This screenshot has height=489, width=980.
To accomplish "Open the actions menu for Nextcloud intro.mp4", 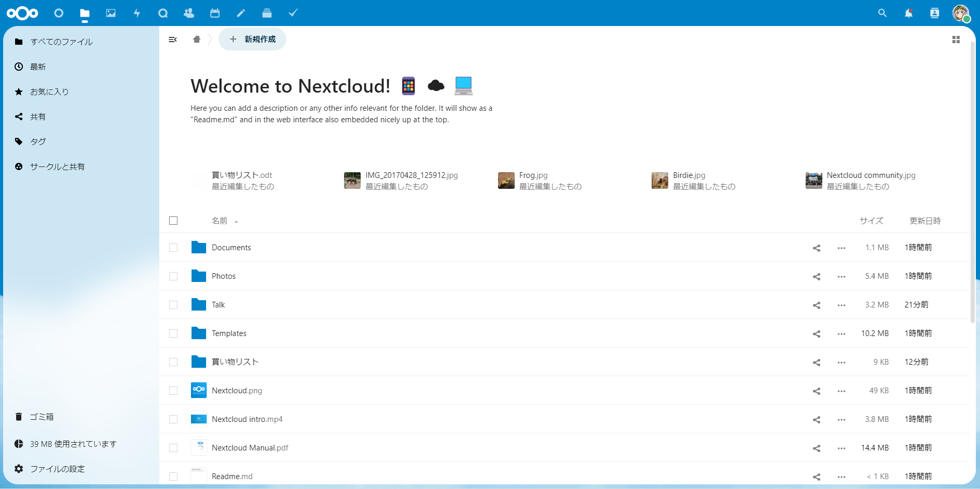I will point(842,420).
